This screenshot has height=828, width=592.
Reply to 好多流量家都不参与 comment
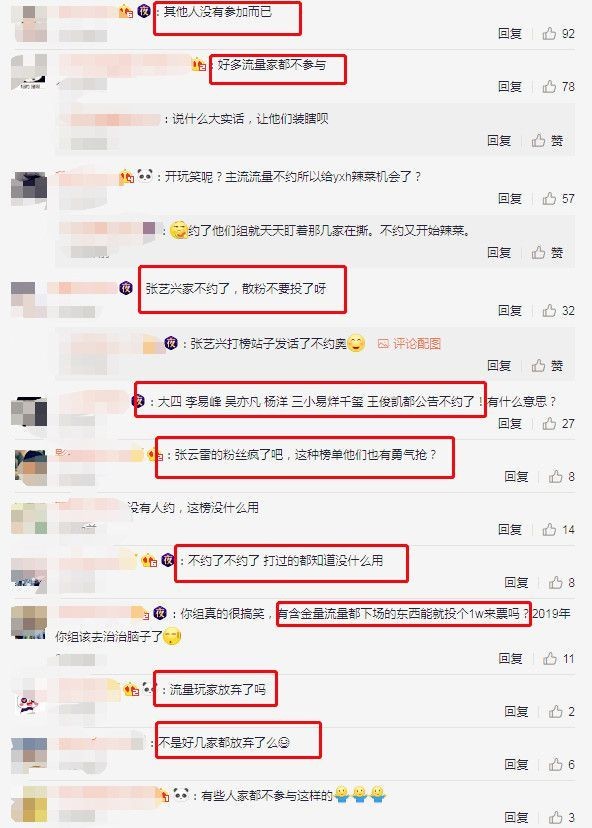click(x=510, y=87)
